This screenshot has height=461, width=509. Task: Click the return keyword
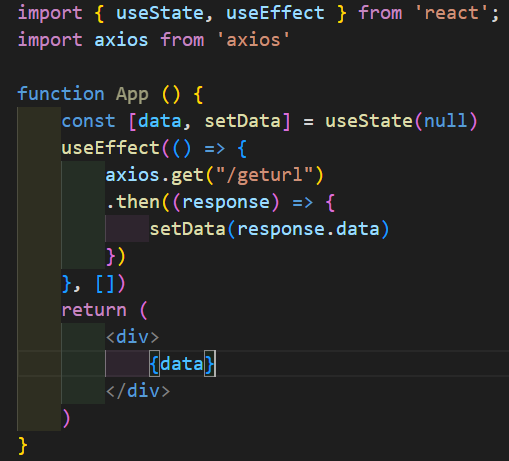pos(94,311)
